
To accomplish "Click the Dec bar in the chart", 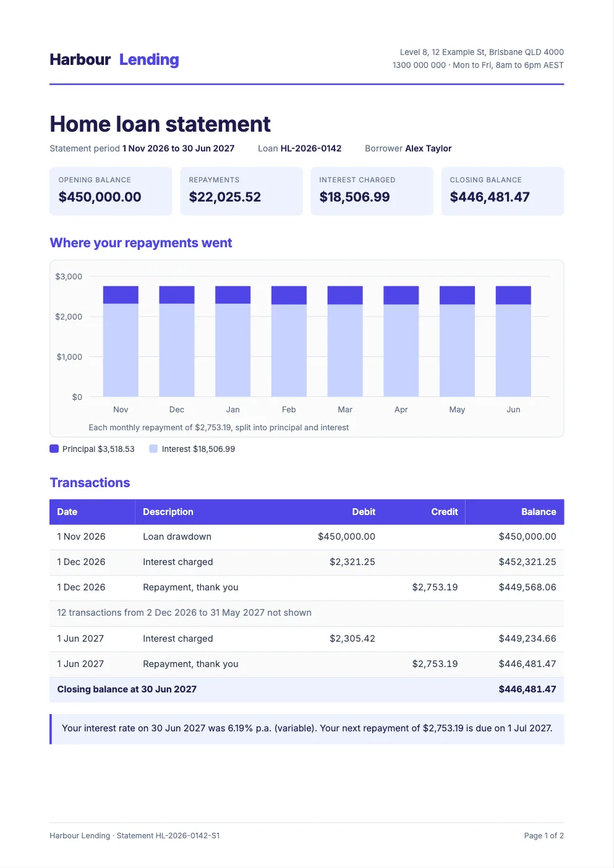I will (x=177, y=341).
